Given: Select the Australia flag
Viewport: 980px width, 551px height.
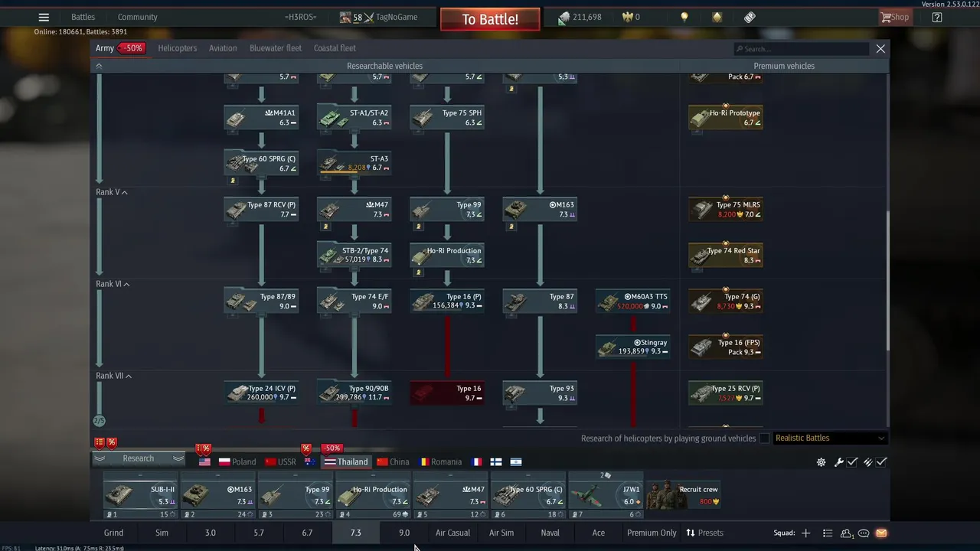Looking at the screenshot, I should (x=310, y=462).
